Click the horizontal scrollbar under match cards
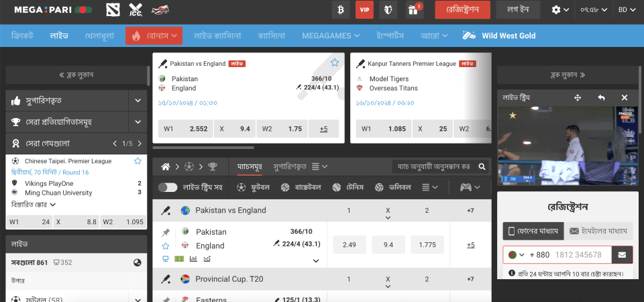Viewport: 644px width, 302px height. point(204,147)
